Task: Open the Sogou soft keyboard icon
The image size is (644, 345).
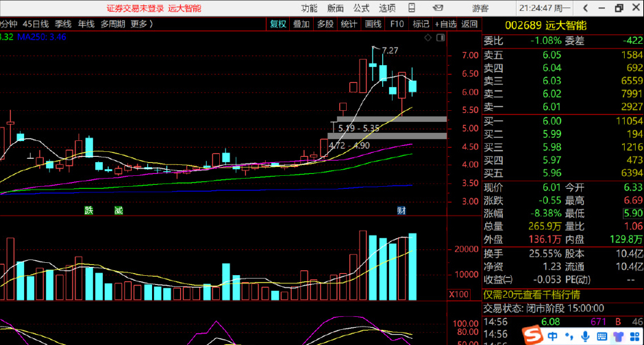Action: pos(602,337)
